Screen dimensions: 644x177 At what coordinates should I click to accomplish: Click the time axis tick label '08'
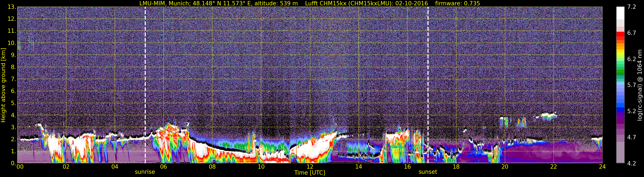(212, 167)
